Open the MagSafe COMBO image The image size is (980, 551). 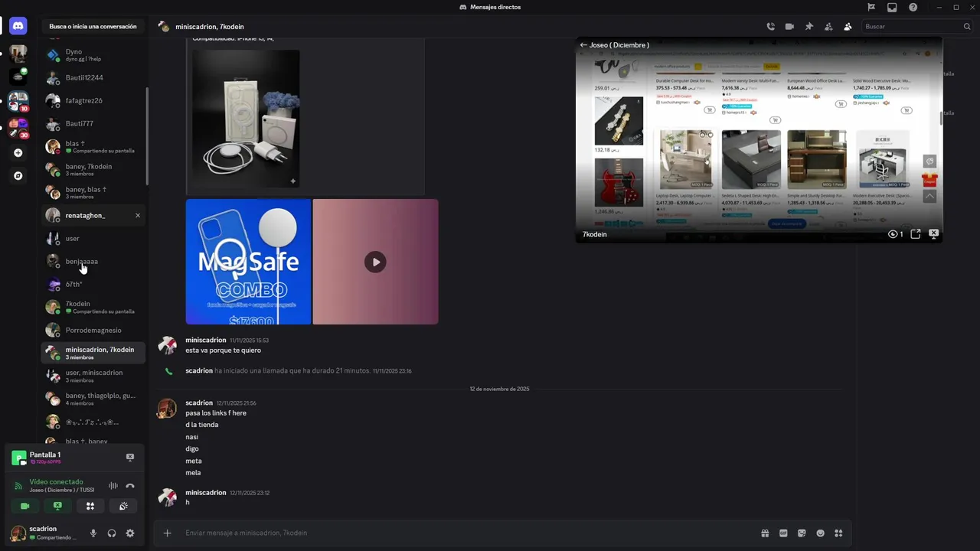point(248,262)
